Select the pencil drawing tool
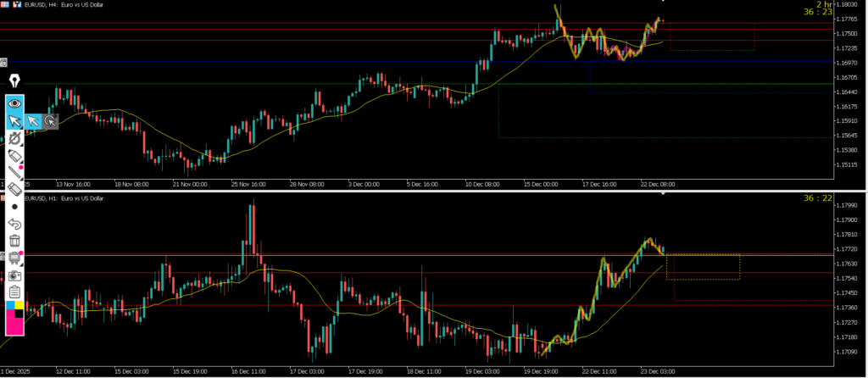Image resolution: width=868 pixels, height=378 pixels. tap(14, 156)
